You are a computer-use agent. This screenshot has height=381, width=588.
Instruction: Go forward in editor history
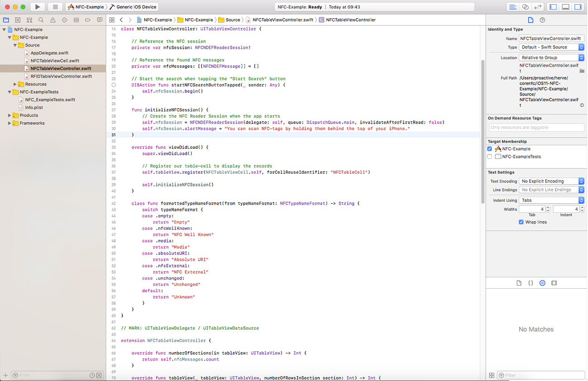pos(130,20)
